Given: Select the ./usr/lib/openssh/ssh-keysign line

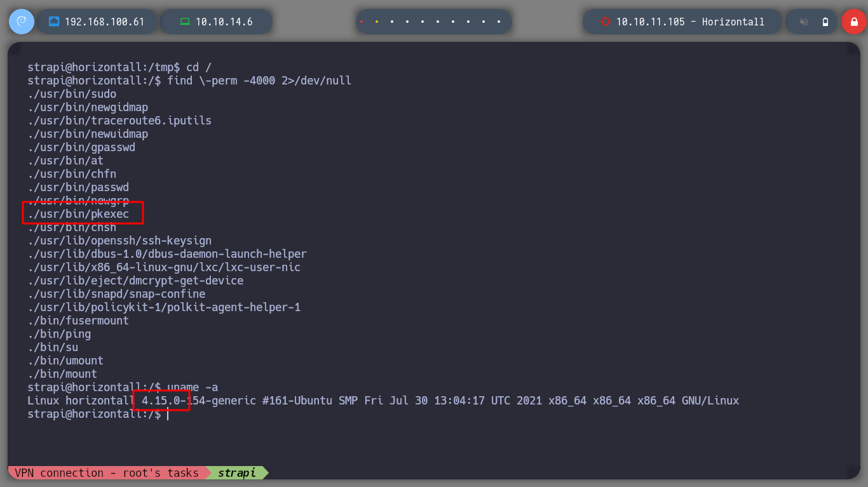Looking at the screenshot, I should tap(119, 241).
